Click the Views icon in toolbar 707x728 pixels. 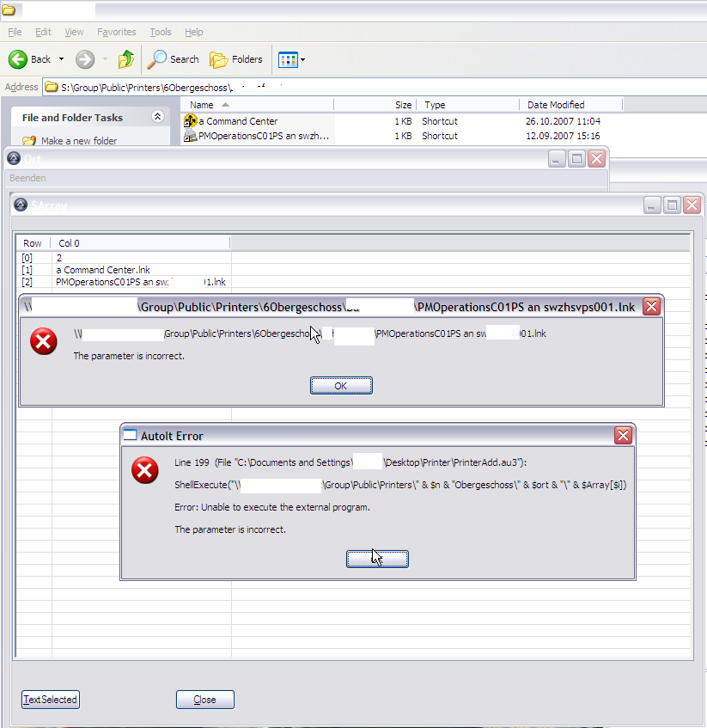pos(287,59)
